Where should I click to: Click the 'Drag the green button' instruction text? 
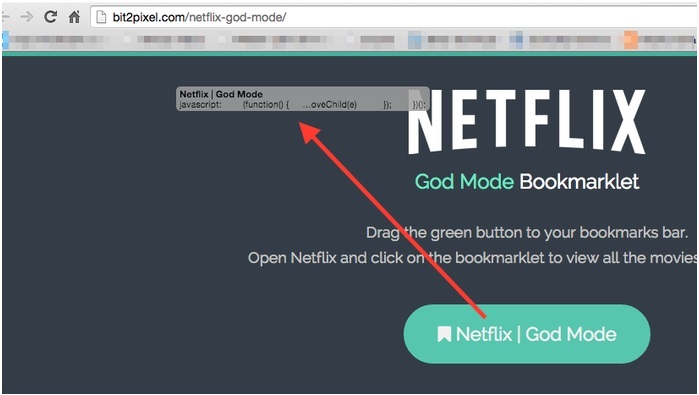[526, 233]
